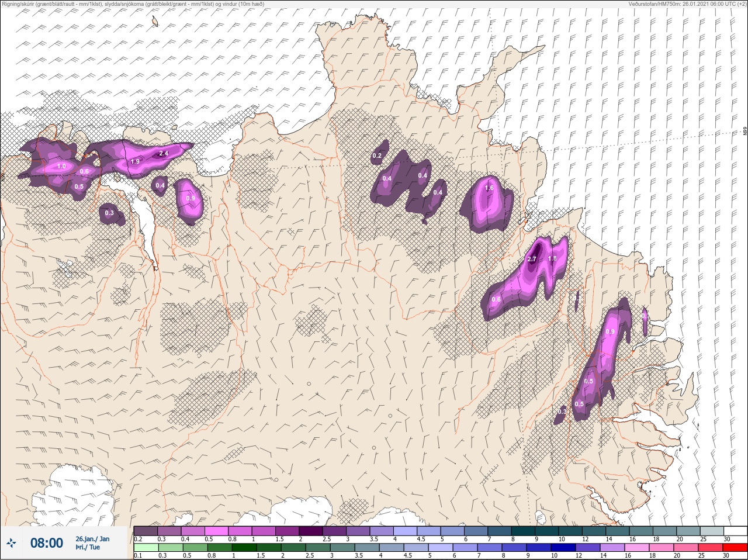Click the 1.6 precipitation value on the map
Image resolution: width=748 pixels, height=560 pixels.
(x=490, y=188)
